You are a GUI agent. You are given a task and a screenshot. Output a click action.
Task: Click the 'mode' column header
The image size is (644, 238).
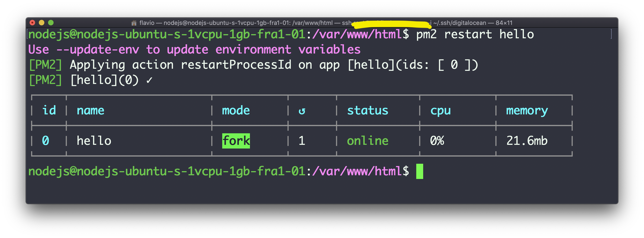tap(236, 111)
